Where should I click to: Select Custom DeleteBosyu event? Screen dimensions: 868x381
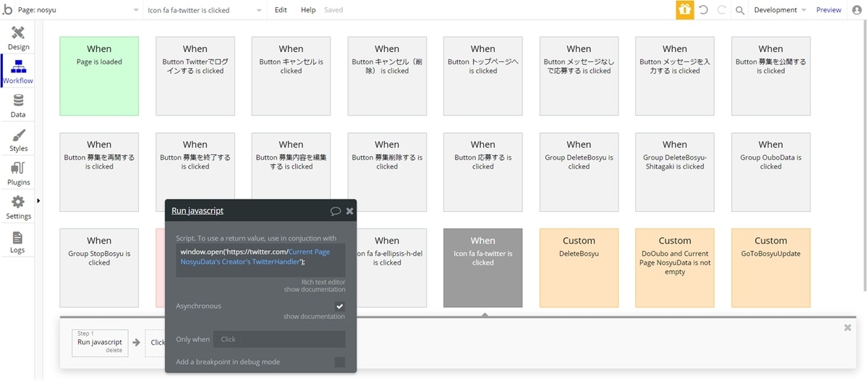(579, 267)
